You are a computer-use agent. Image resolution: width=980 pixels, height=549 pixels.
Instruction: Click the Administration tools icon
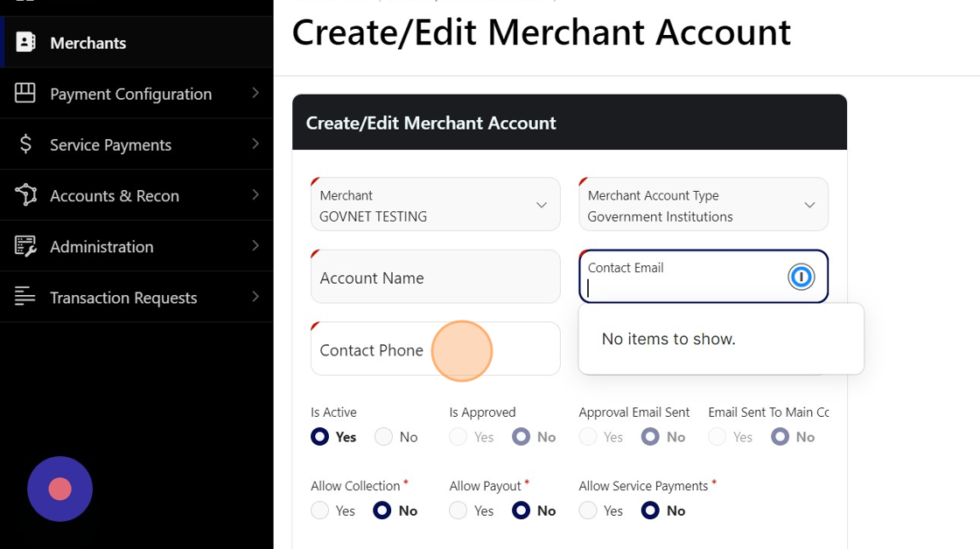tap(25, 246)
